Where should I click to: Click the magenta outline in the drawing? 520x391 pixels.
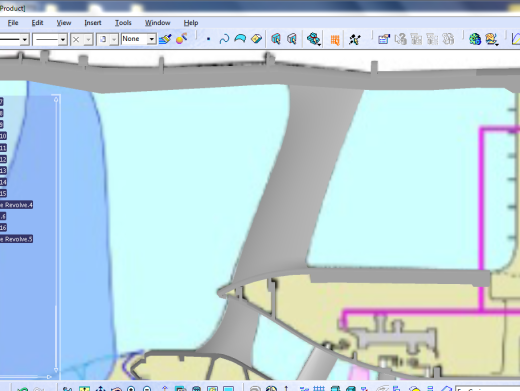coord(482,200)
